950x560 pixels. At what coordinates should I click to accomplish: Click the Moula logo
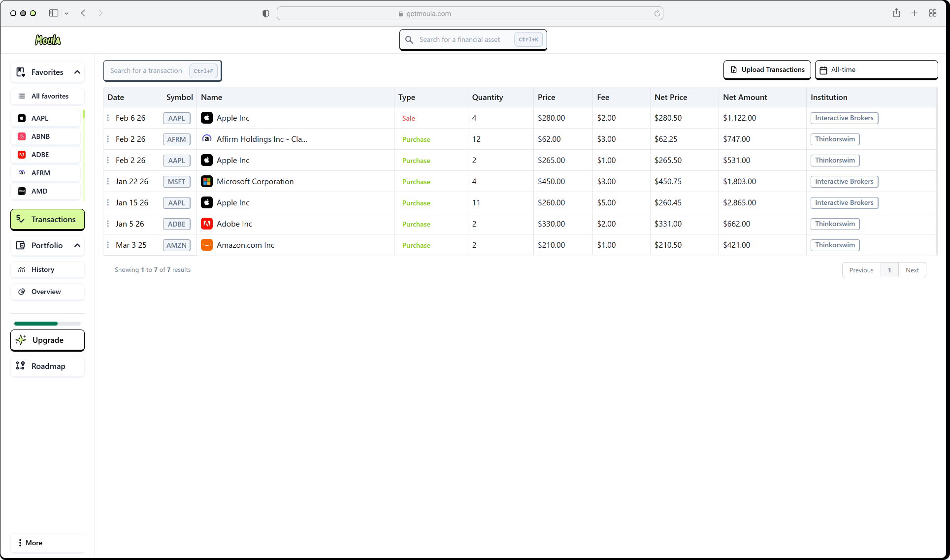pyautogui.click(x=48, y=40)
